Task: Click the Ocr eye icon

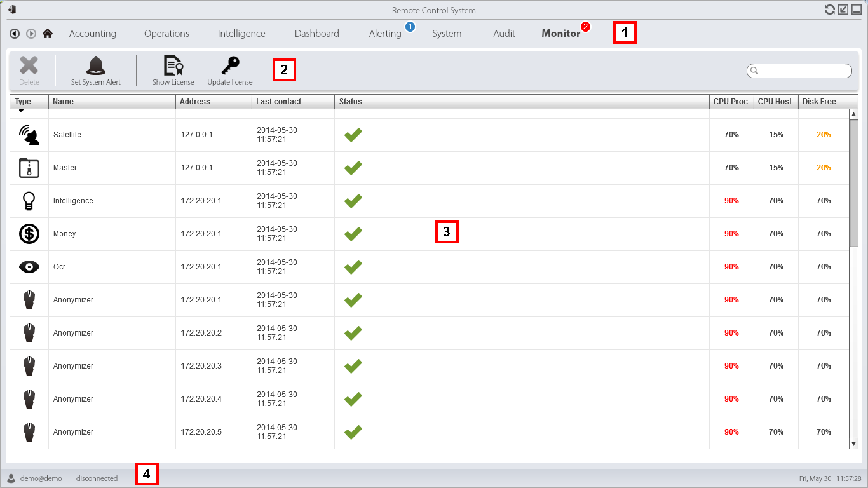Action: coord(29,267)
